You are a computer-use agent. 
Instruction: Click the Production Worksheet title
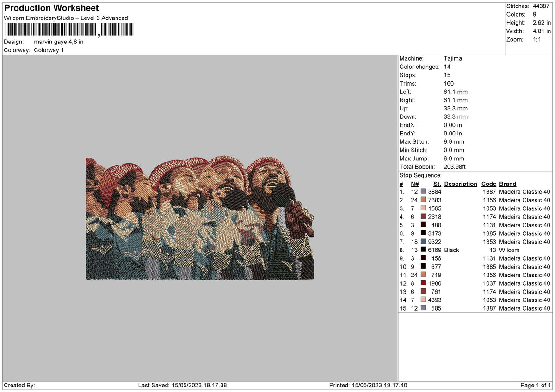click(51, 8)
